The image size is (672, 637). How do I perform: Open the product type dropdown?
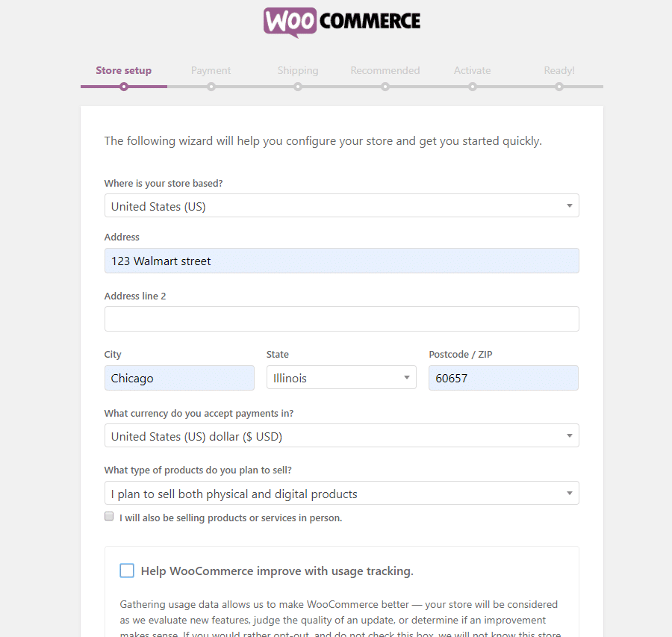coord(341,493)
